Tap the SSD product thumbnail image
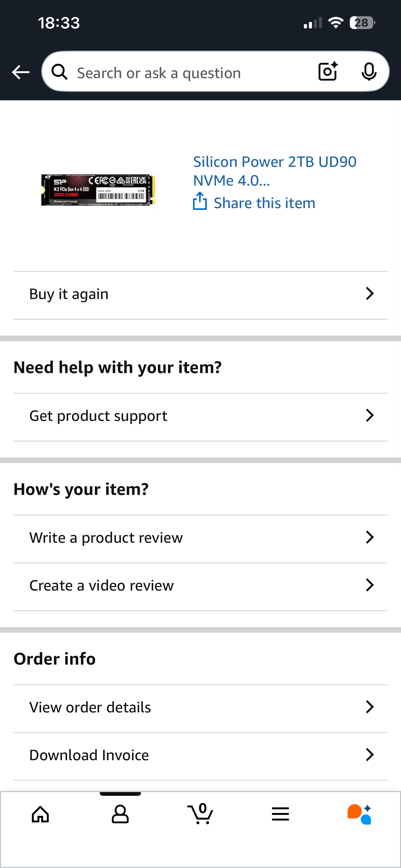The height and width of the screenshot is (868, 401). pos(98,190)
